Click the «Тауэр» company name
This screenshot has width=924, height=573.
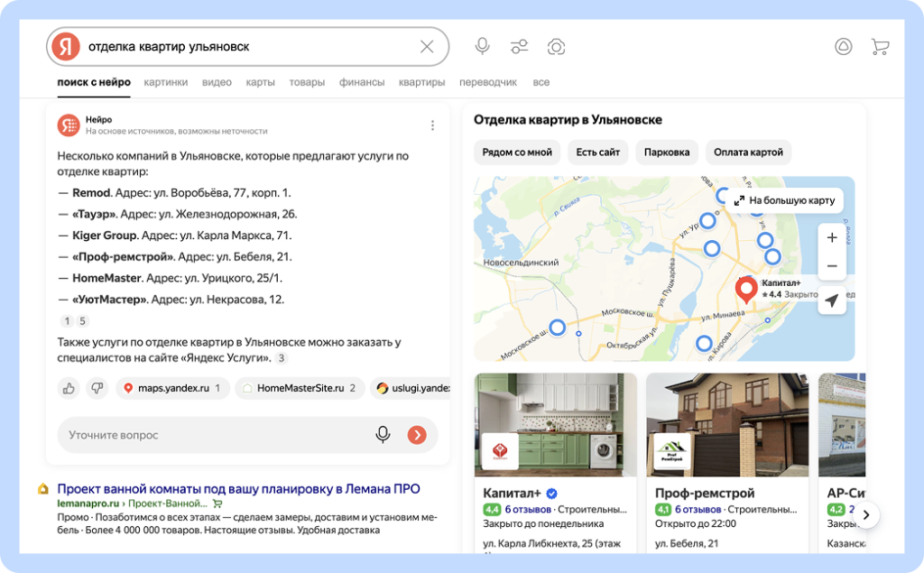point(94,214)
